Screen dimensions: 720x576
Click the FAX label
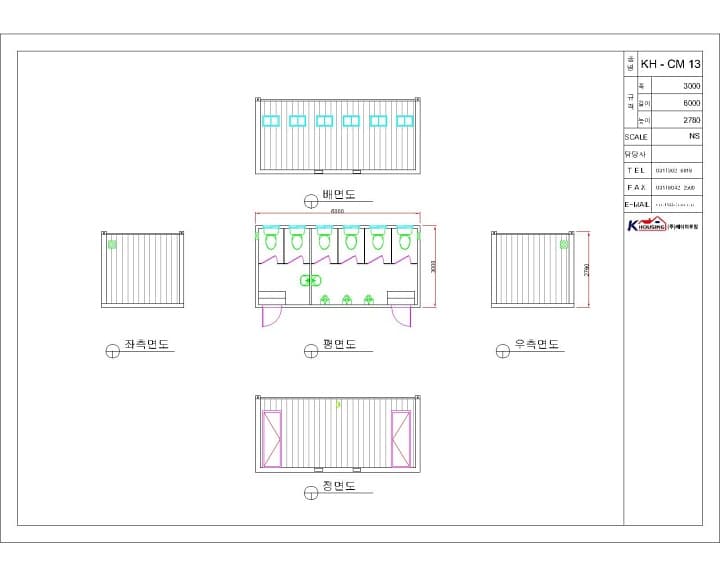[636, 187]
